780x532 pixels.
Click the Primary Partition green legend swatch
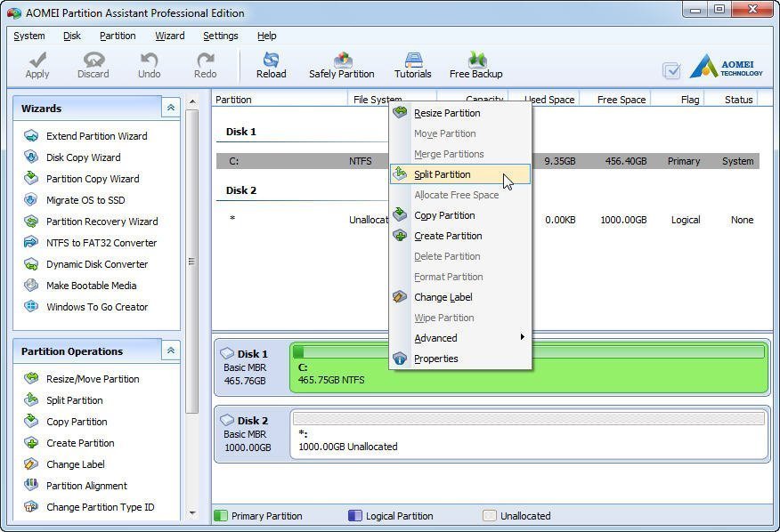220,516
